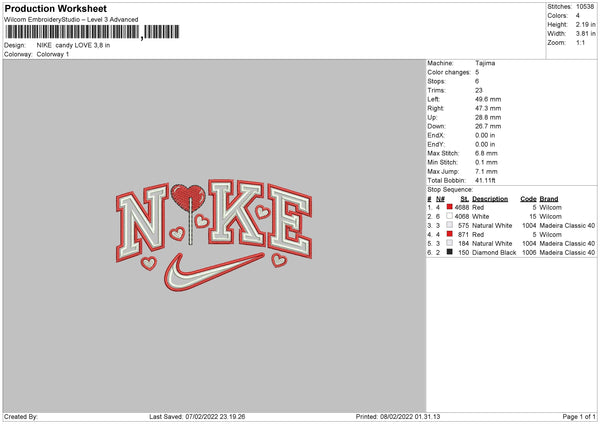Click code '15' in the White row

click(533, 217)
